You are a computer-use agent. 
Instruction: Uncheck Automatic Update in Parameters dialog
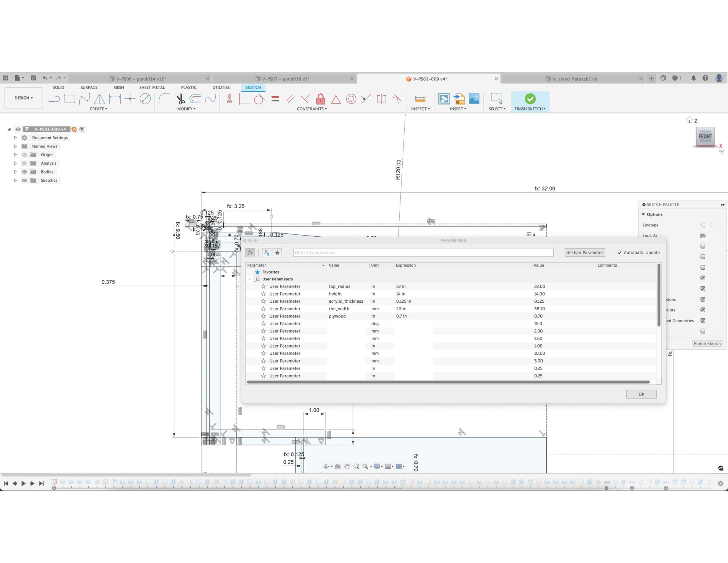tap(620, 252)
